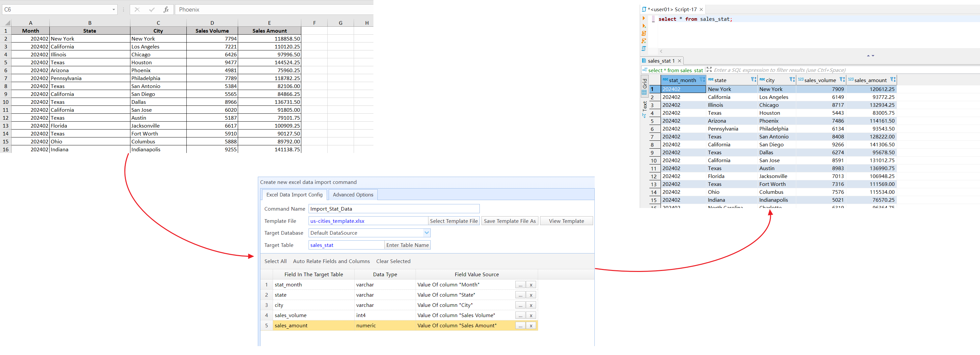Click browse '...' button for sales_amount row

[520, 326]
